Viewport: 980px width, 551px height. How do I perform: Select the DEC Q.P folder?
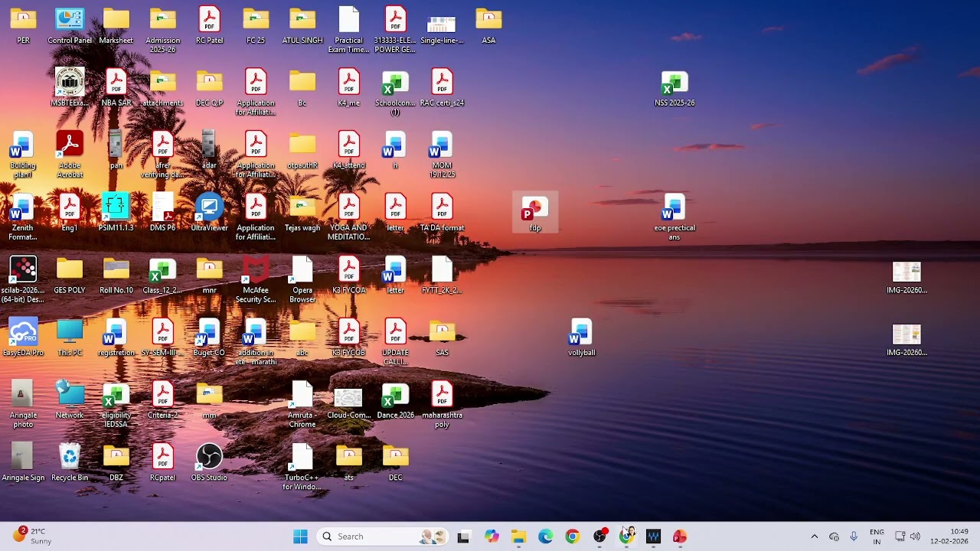[x=209, y=88]
